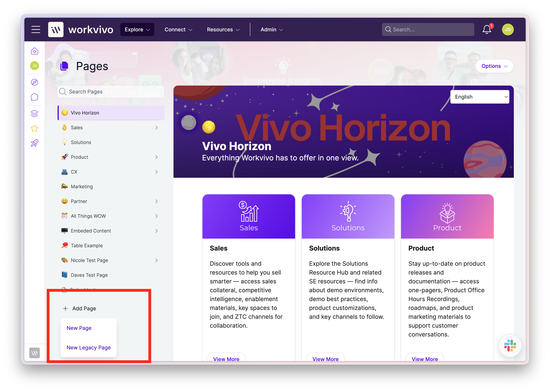
Task: Open JD profile avatar in left sidebar
Action: point(35,66)
